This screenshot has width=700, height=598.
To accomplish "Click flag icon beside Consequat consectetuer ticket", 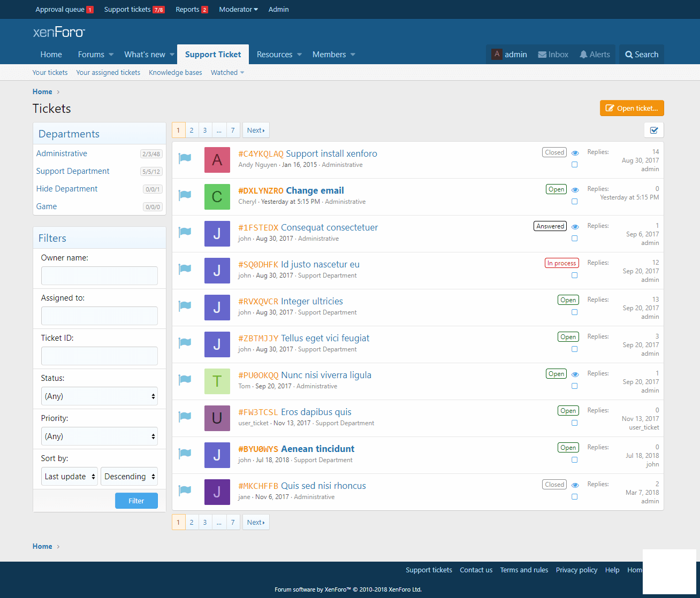I will 185,232.
